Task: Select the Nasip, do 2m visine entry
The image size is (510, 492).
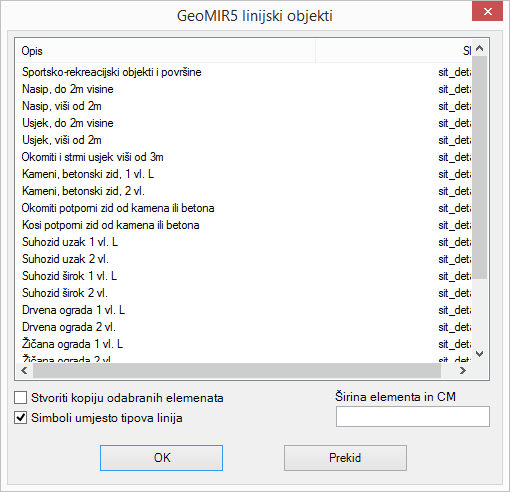Action: coord(244,89)
